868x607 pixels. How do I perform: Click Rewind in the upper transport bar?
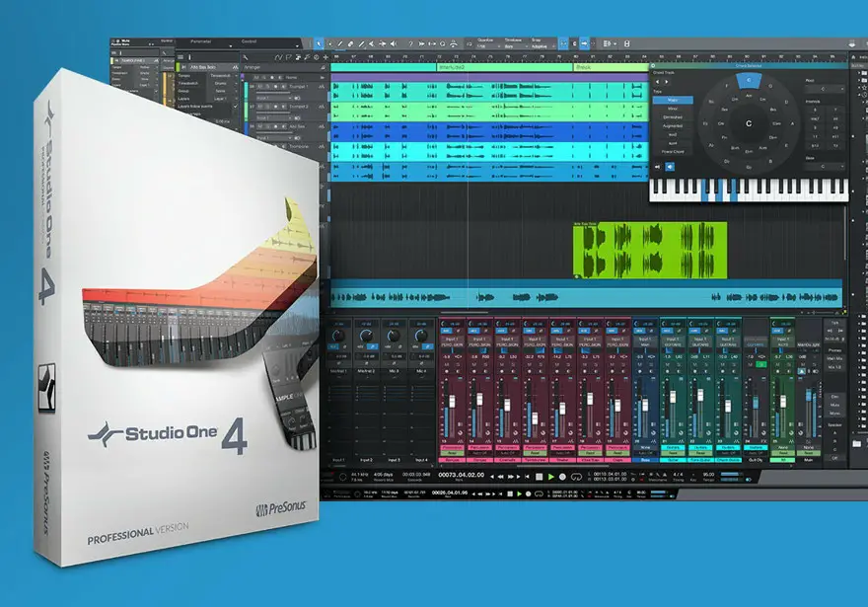[x=501, y=477]
